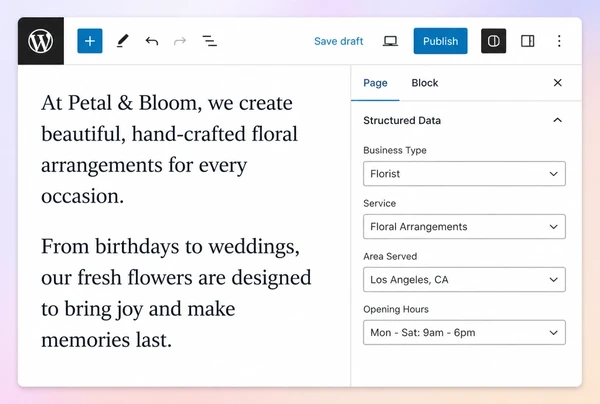The height and width of the screenshot is (404, 600).
Task: Open the three-dot options menu
Action: (x=559, y=41)
